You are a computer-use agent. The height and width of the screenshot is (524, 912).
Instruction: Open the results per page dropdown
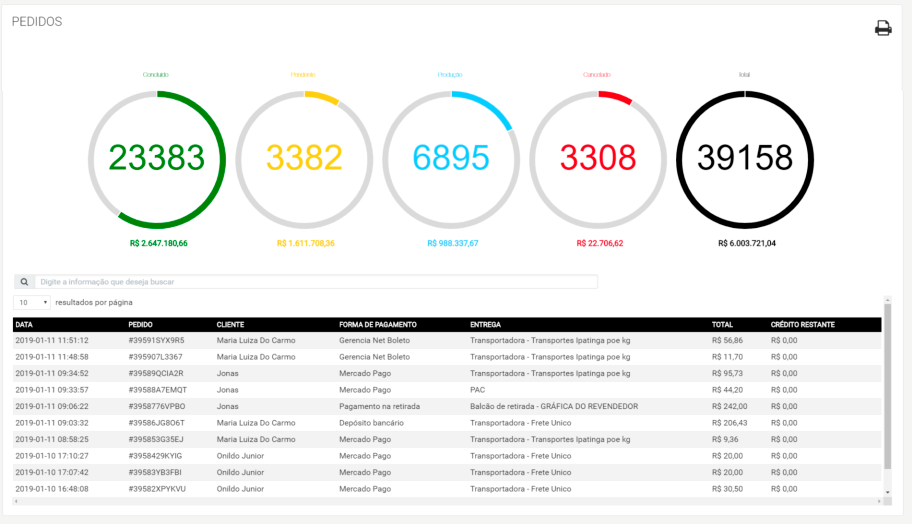tap(32, 302)
